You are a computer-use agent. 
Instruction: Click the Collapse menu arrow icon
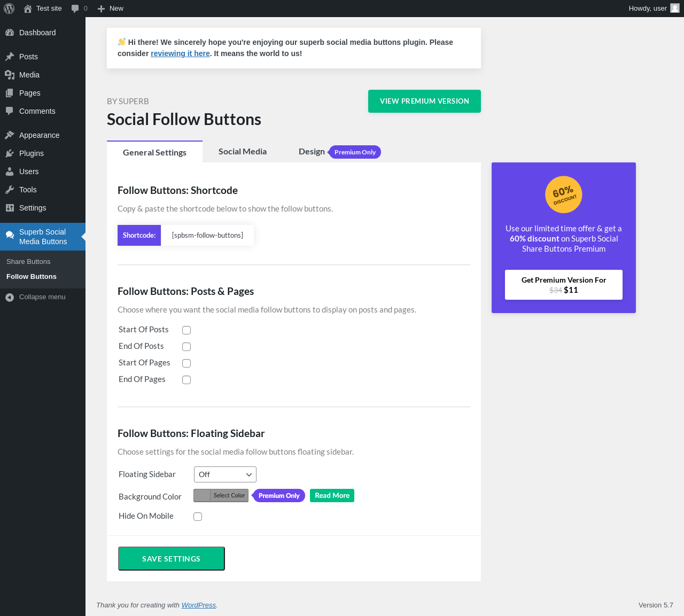coord(10,297)
